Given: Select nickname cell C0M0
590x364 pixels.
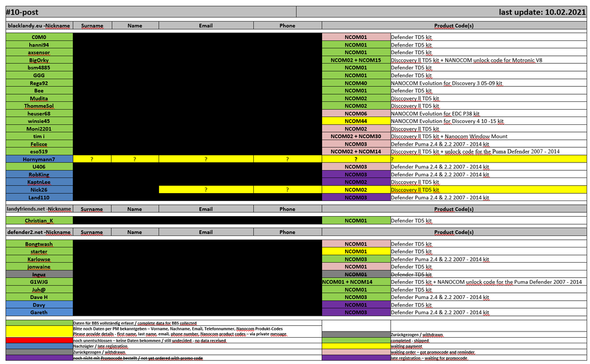Looking at the screenshot, I should tap(39, 37).
